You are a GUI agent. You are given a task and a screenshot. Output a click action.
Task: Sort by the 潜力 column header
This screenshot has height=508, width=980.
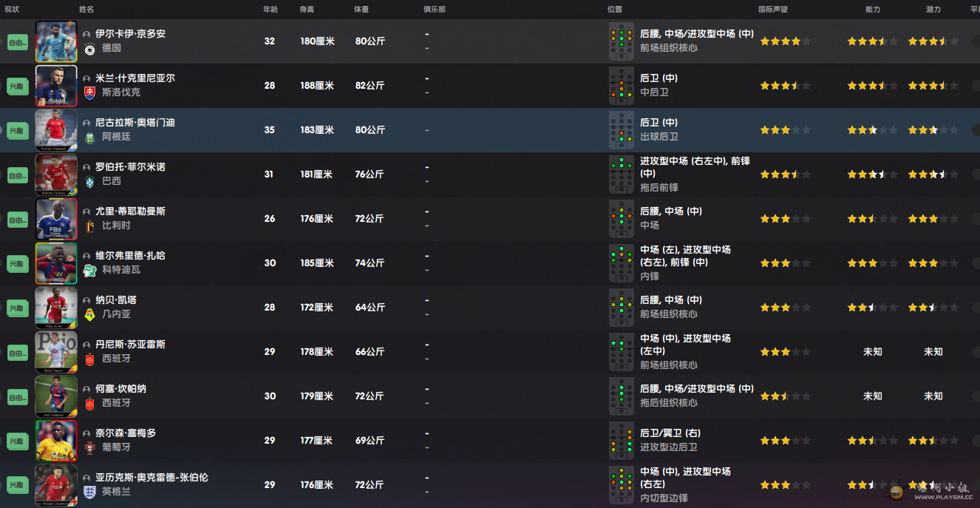tap(933, 10)
